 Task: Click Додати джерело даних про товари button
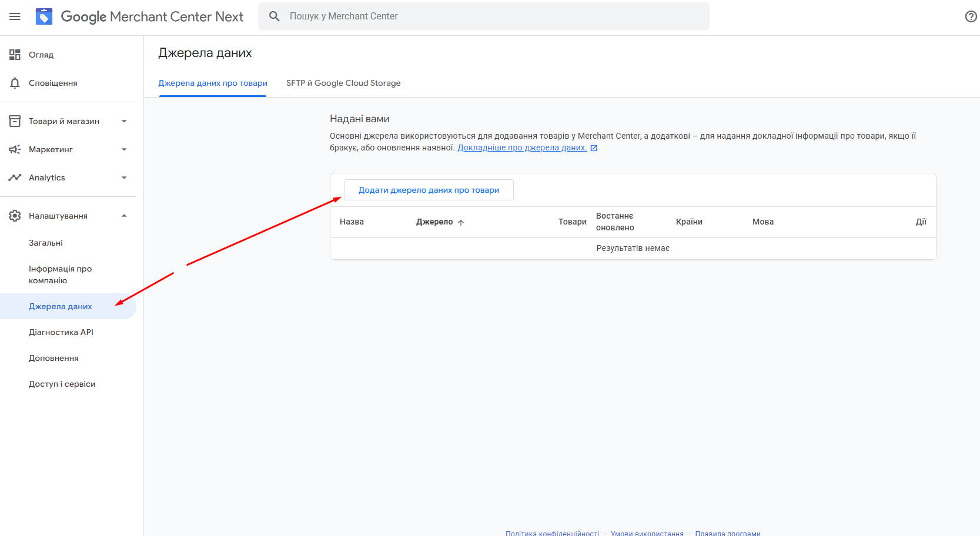429,190
